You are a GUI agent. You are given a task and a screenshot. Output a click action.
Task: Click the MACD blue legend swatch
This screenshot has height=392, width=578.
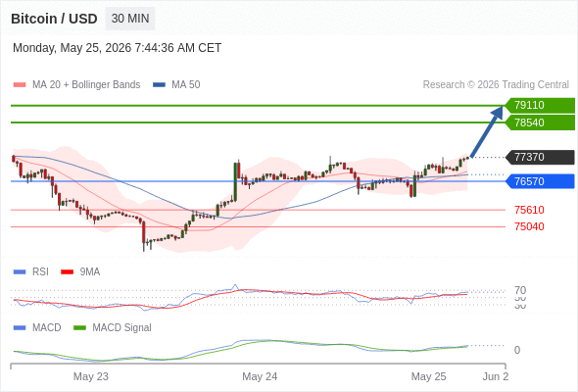click(x=20, y=328)
